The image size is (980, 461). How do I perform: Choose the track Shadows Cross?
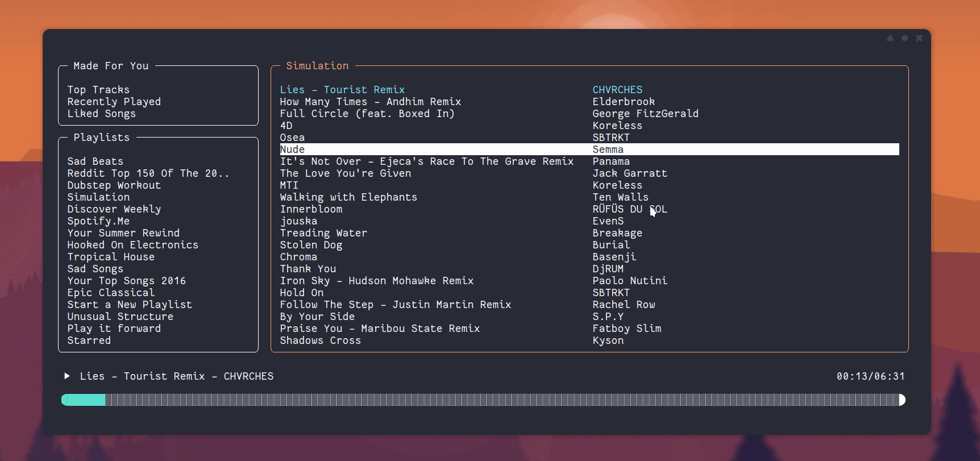320,340
